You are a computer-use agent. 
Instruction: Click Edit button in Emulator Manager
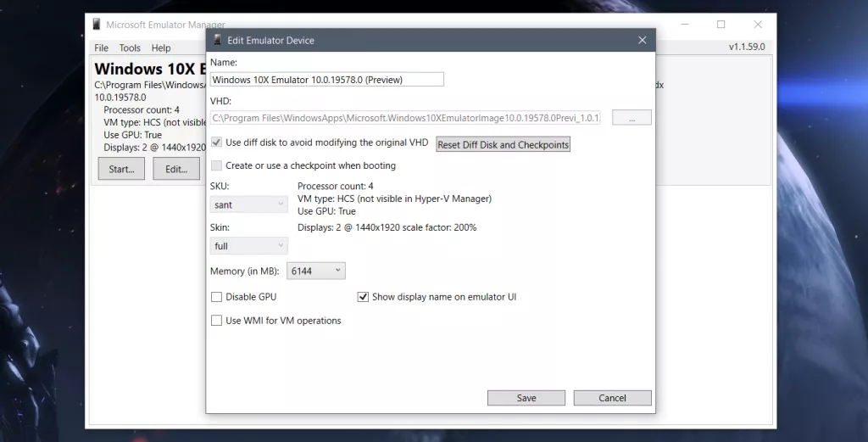(x=176, y=169)
